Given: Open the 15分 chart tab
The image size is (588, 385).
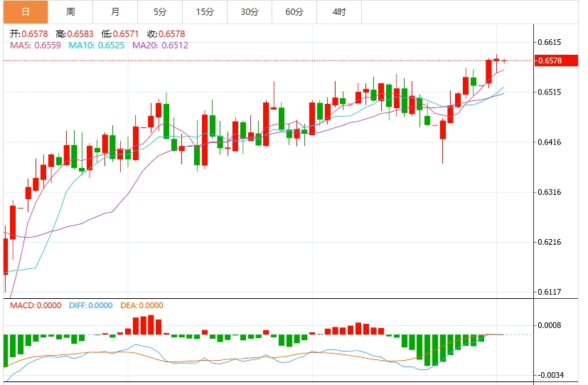Looking at the screenshot, I should tap(205, 12).
